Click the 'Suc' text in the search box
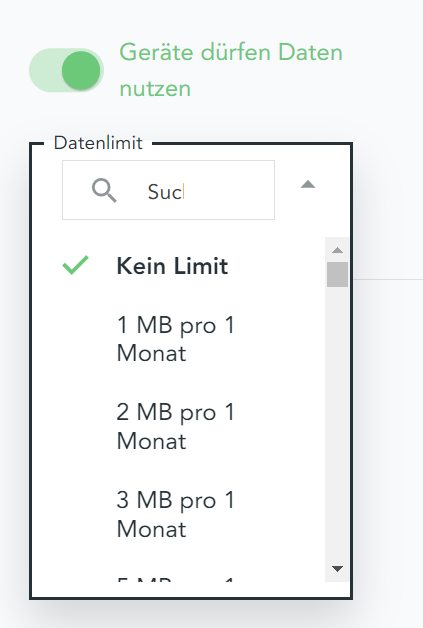Image resolution: width=423 pixels, height=628 pixels. (x=165, y=192)
